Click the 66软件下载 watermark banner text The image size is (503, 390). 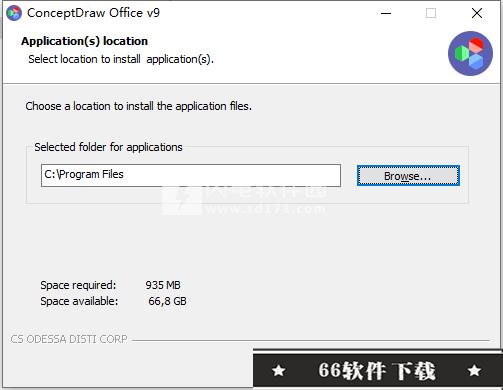[x=377, y=370]
